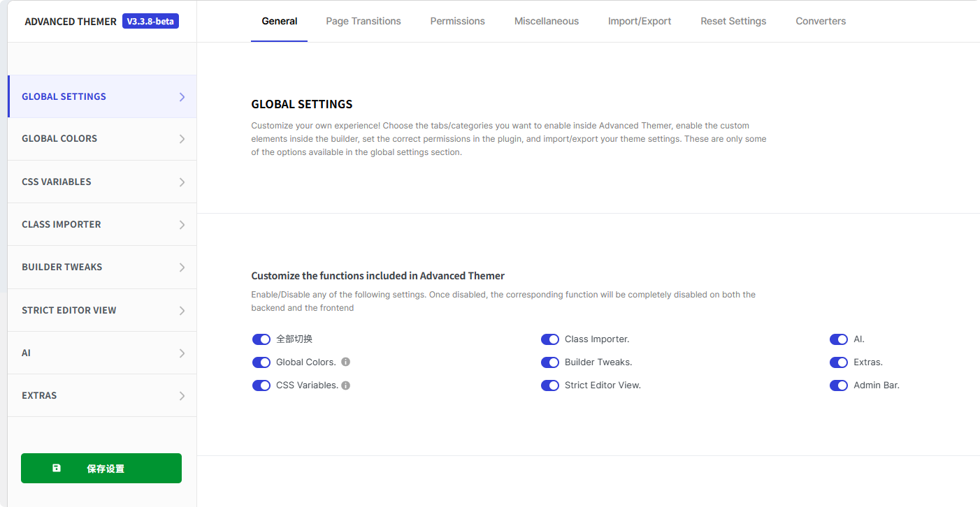Turn off the AI toggle

click(839, 339)
